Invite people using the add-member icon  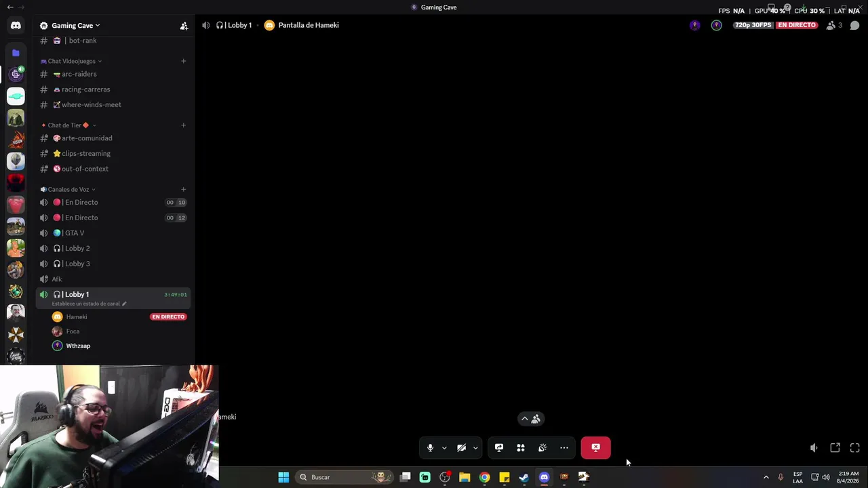coord(184,26)
